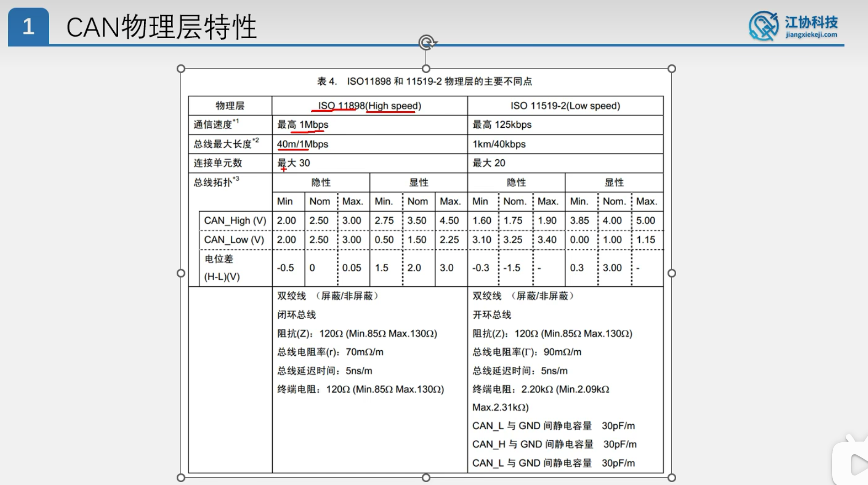Click the middle-right sizing handle of the image
This screenshot has width=868, height=485.
coord(672,273)
